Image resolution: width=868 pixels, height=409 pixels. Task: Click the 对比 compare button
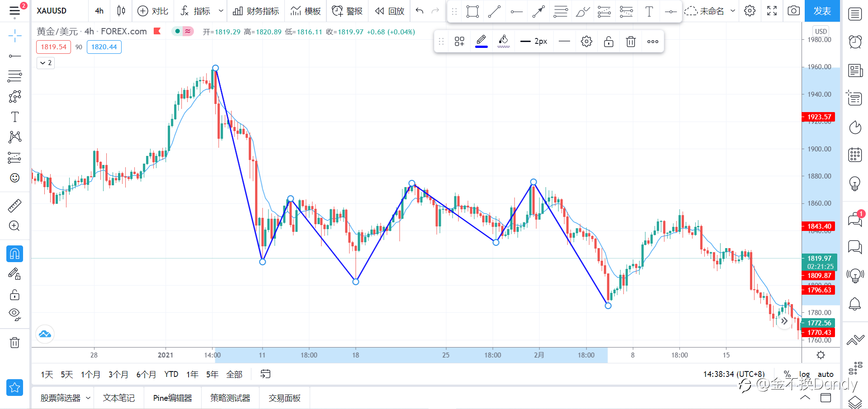[153, 11]
